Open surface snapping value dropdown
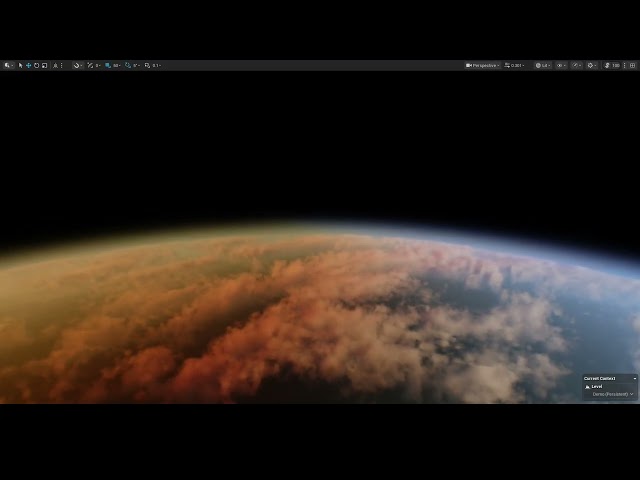Screen dimensions: 640x480 (x=98, y=65)
